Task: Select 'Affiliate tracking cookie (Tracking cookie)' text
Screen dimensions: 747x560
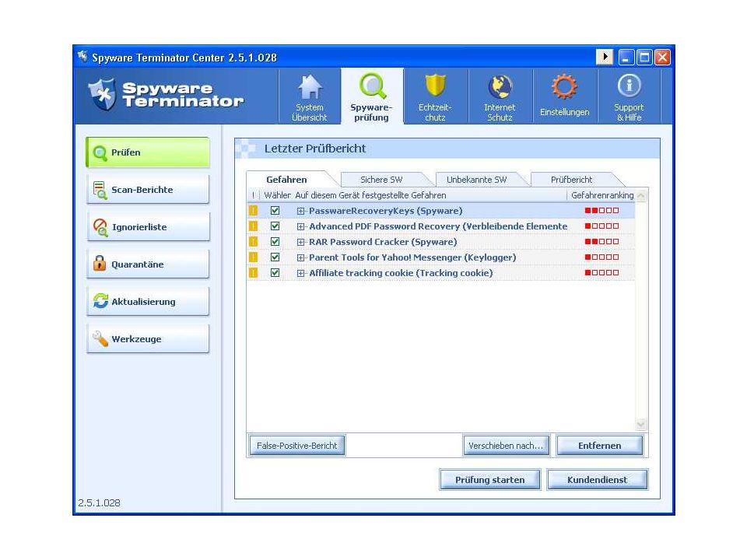Action: point(401,273)
